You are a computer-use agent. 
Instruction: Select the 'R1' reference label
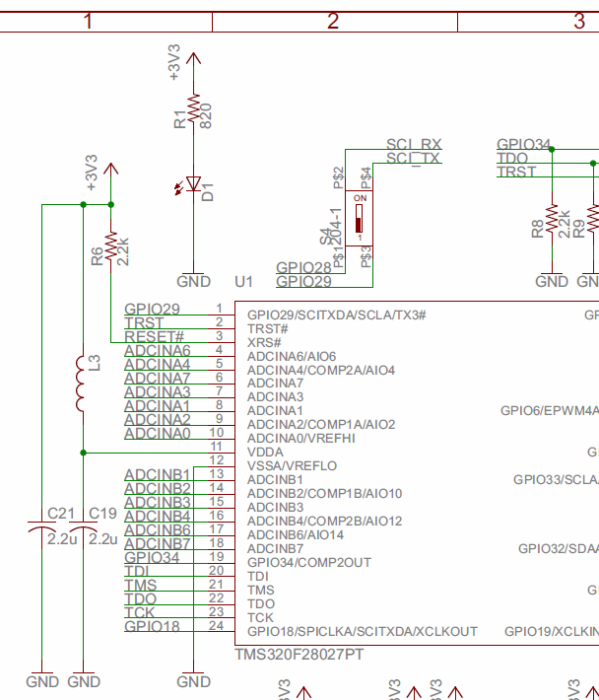point(179,120)
